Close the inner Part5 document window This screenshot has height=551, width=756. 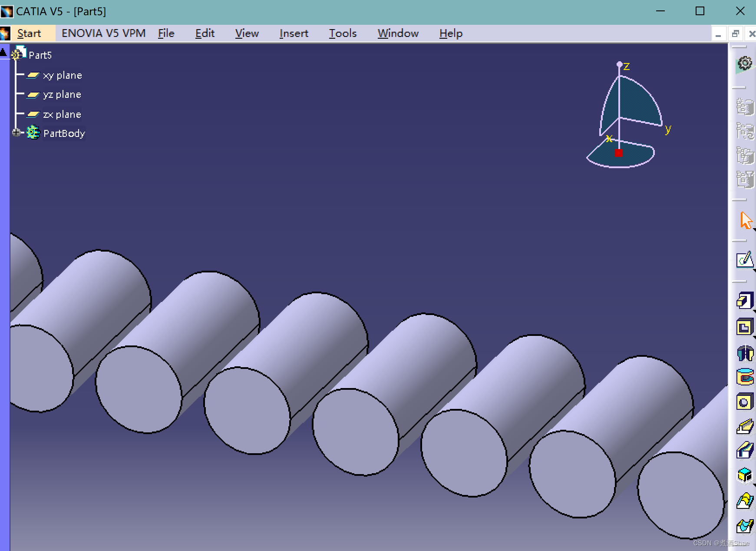tap(752, 34)
